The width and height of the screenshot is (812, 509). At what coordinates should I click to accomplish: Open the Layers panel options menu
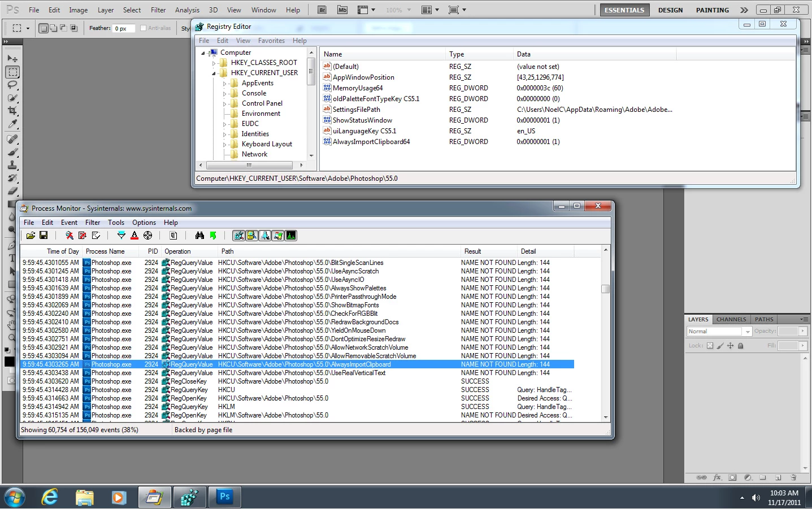pos(804,319)
